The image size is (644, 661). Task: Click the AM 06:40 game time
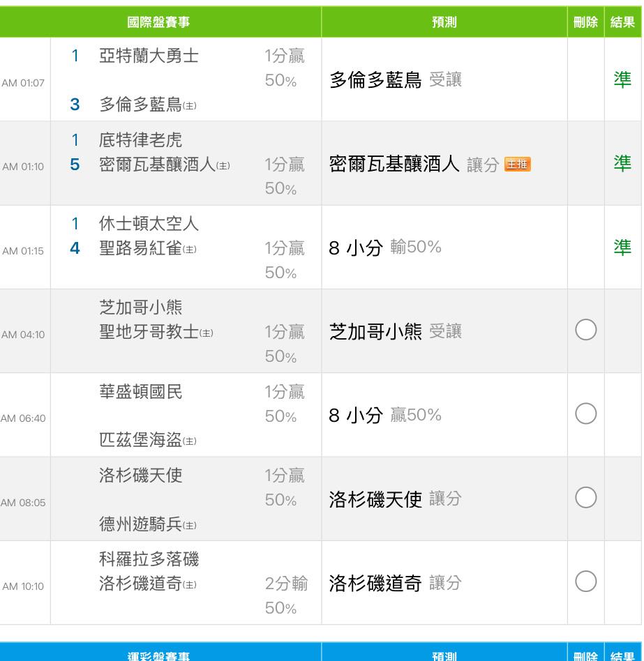(x=23, y=418)
